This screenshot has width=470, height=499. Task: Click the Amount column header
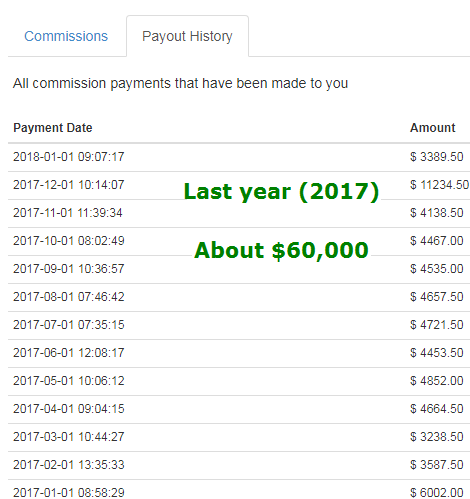click(432, 128)
